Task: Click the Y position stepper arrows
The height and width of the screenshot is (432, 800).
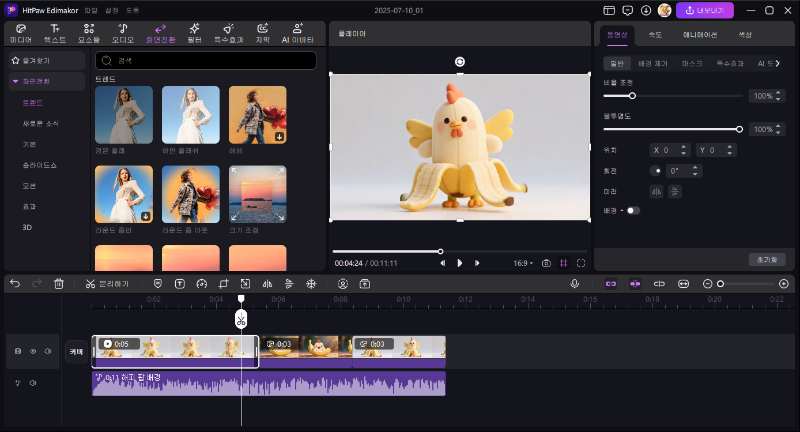Action: [x=730, y=150]
